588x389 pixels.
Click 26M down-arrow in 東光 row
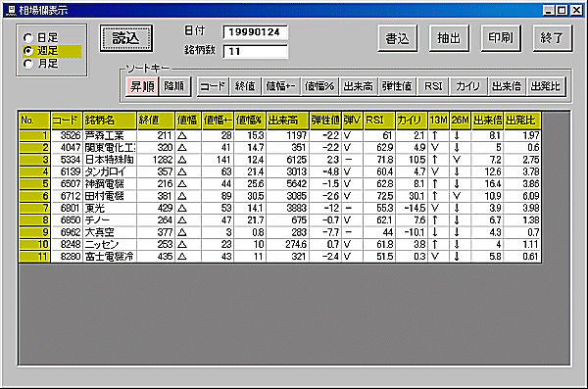(457, 208)
